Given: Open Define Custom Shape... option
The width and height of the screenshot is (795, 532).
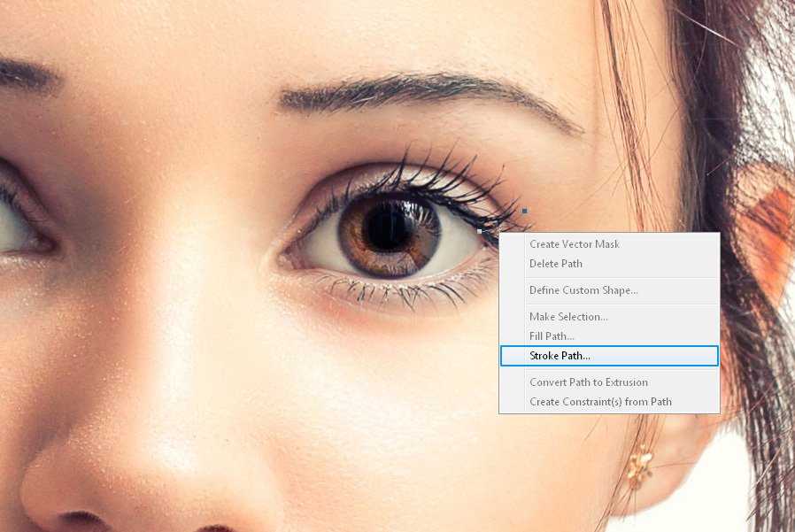Looking at the screenshot, I should click(609, 290).
